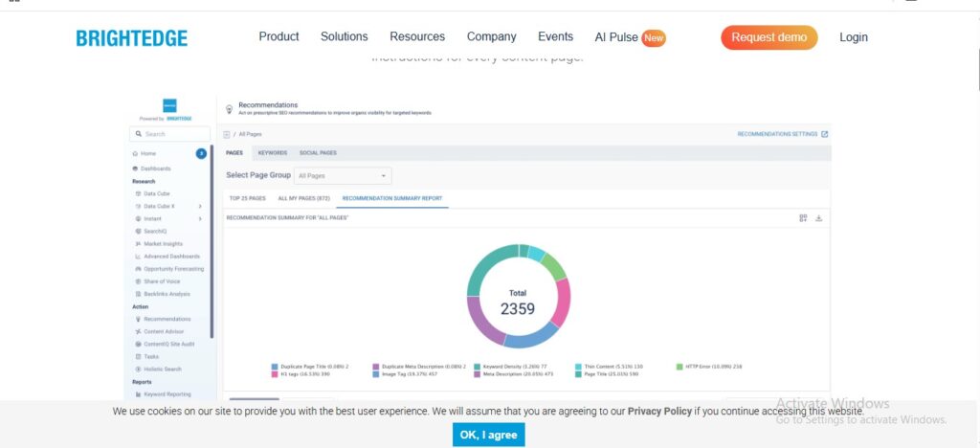The width and height of the screenshot is (980, 448).
Task: Click the Dashboards sidebar icon
Action: click(x=135, y=168)
